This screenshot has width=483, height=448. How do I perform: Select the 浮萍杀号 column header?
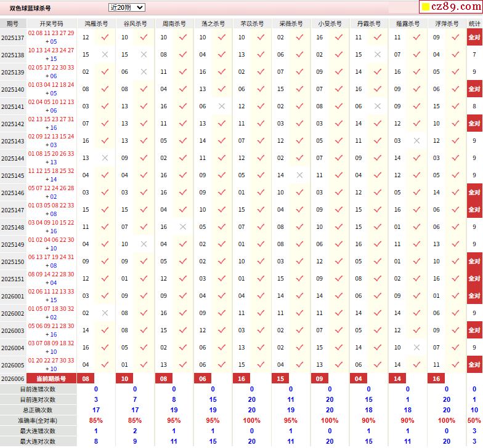447,23
